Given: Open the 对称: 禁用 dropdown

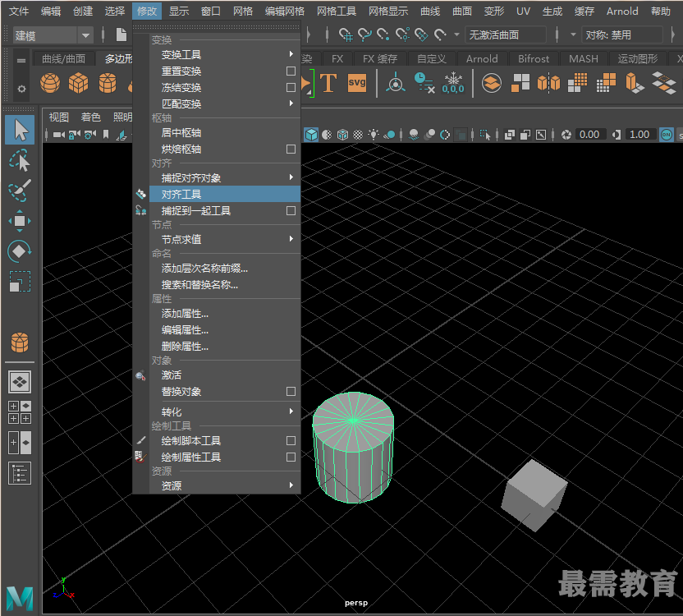Looking at the screenshot, I should 622,34.
